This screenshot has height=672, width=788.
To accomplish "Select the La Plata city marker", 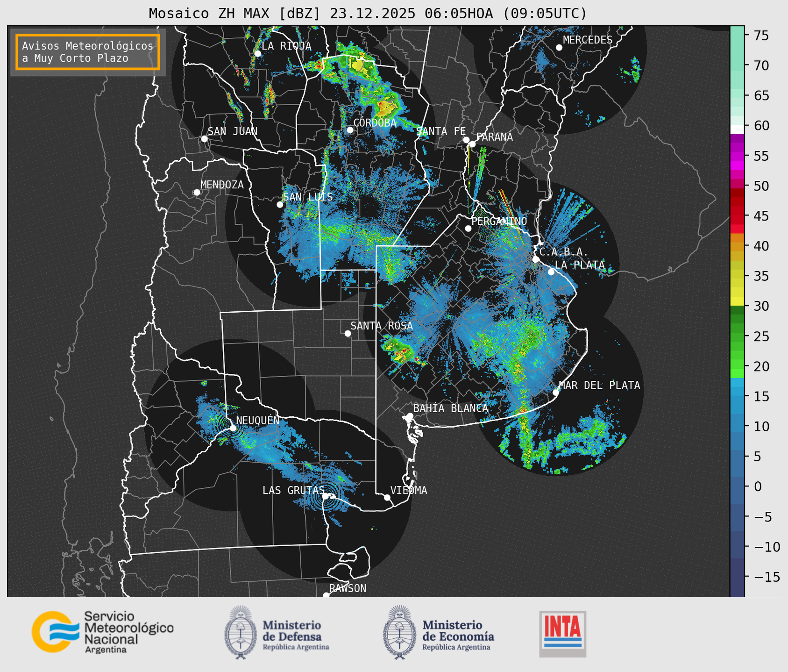I will pos(551,272).
